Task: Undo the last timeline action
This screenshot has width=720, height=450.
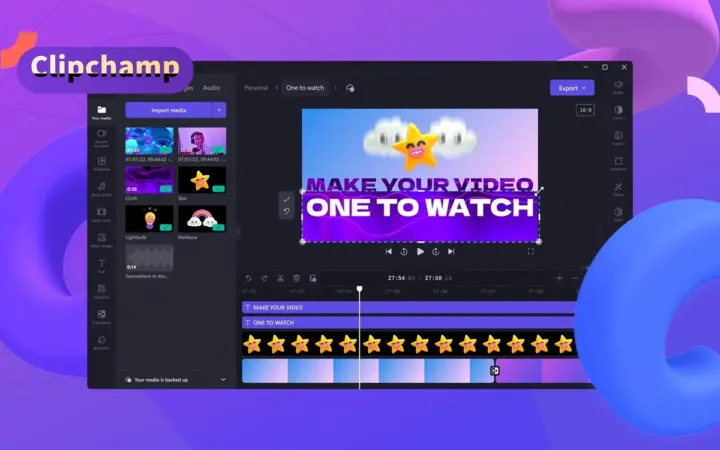Action: coord(248,278)
